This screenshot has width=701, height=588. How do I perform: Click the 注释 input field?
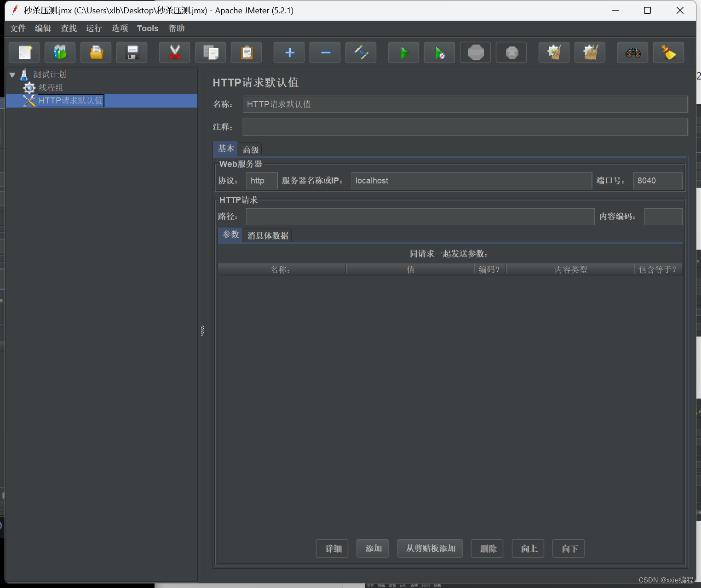(x=465, y=127)
